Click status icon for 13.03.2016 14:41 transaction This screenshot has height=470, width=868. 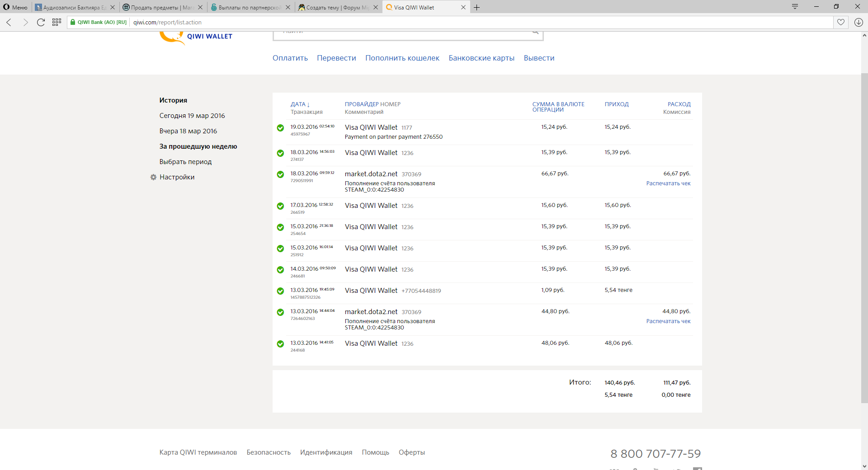[280, 344]
